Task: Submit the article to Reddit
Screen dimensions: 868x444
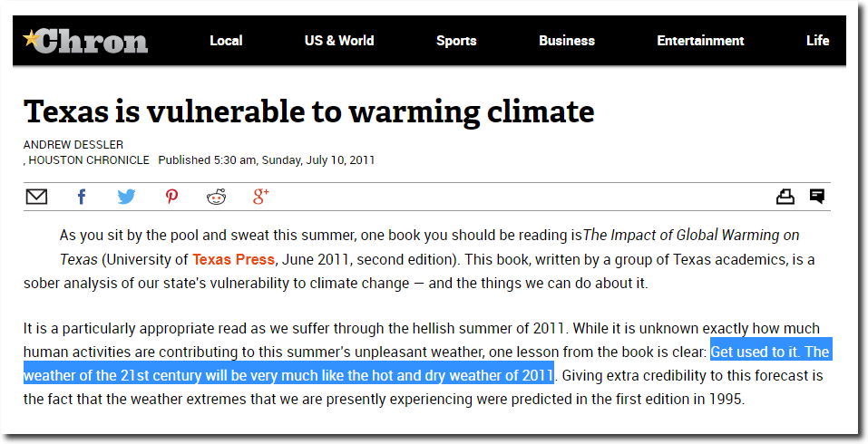Action: tap(217, 197)
